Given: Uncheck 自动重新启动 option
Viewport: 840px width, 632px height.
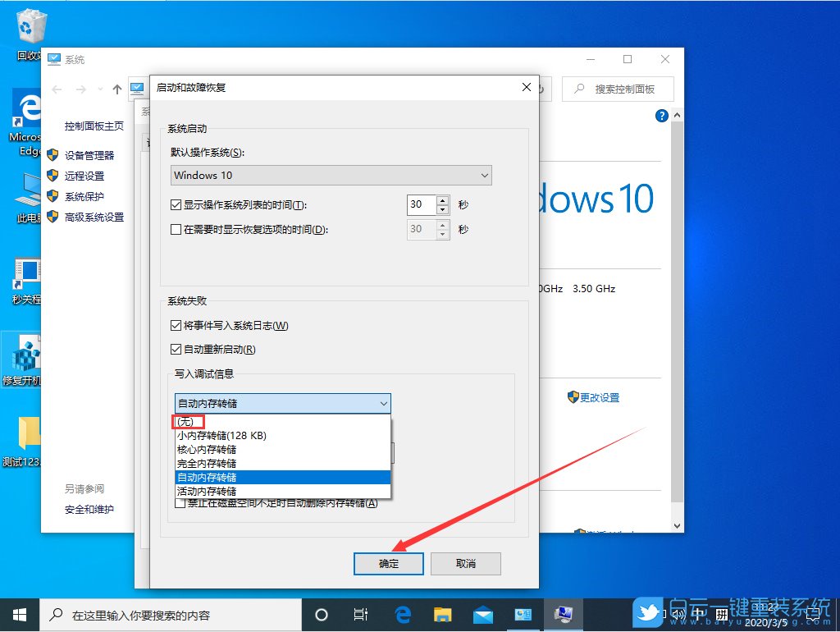Looking at the screenshot, I should (176, 349).
